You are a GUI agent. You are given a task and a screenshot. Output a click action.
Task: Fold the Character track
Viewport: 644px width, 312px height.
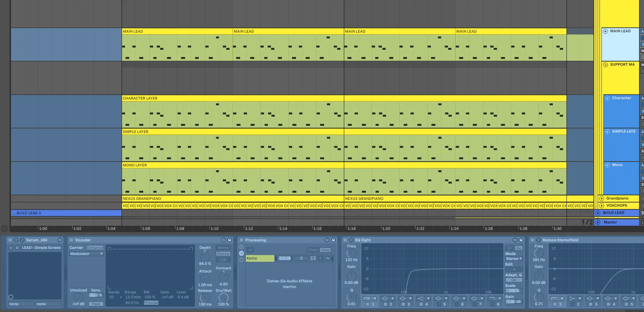(x=607, y=98)
